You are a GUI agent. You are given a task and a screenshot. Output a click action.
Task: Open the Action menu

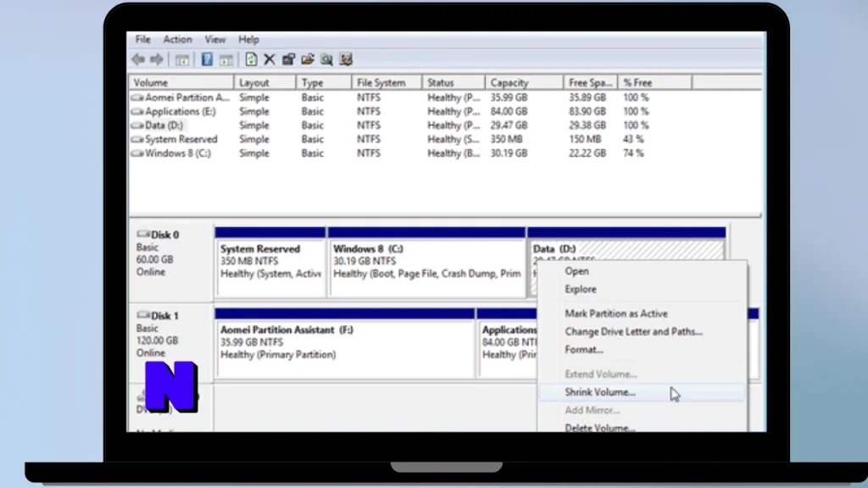pos(177,39)
